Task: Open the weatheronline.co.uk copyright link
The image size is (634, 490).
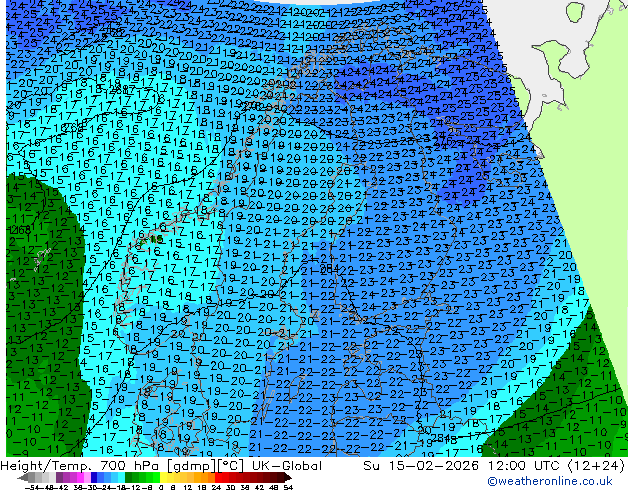Action: click(550, 481)
